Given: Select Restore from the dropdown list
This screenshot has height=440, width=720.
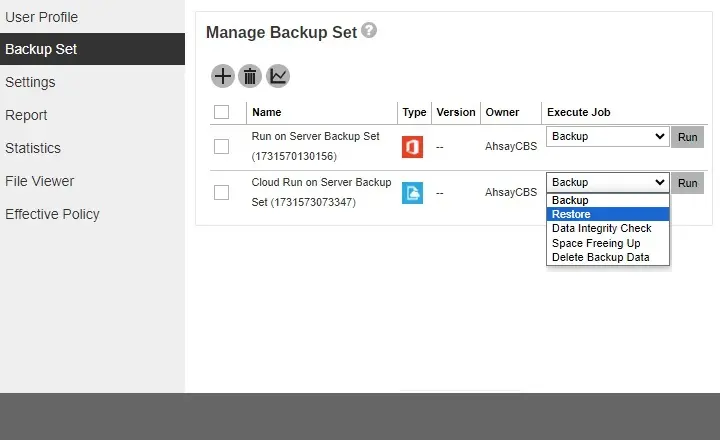Looking at the screenshot, I should point(571,214).
